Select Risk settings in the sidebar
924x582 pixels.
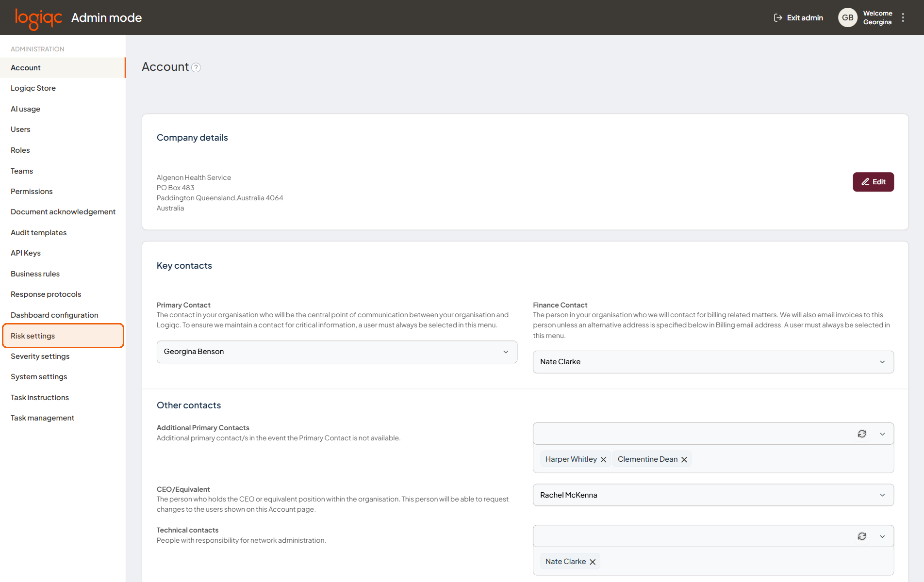pyautogui.click(x=63, y=336)
